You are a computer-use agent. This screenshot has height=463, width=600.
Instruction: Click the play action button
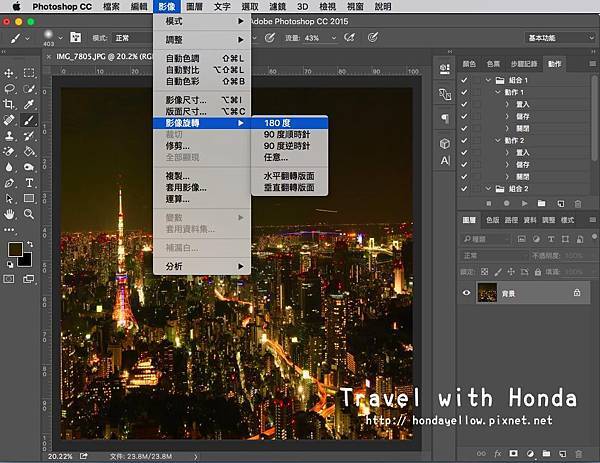tap(524, 204)
